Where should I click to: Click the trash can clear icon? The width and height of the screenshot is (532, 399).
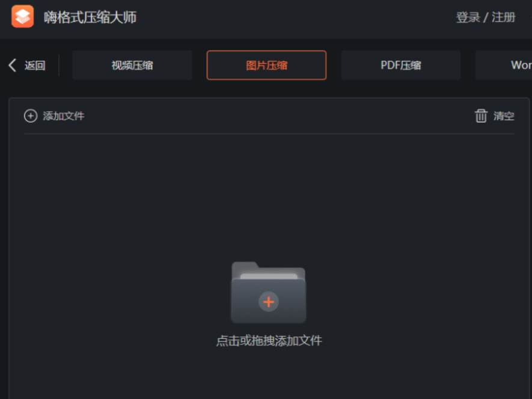tap(481, 116)
